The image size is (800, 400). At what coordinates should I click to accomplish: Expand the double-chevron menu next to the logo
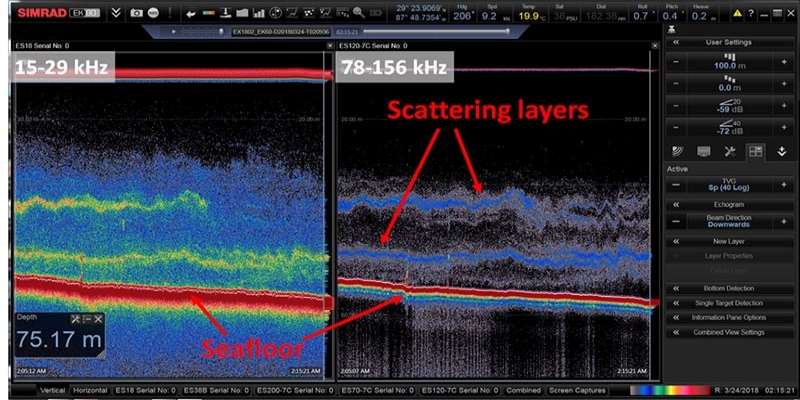[x=116, y=13]
